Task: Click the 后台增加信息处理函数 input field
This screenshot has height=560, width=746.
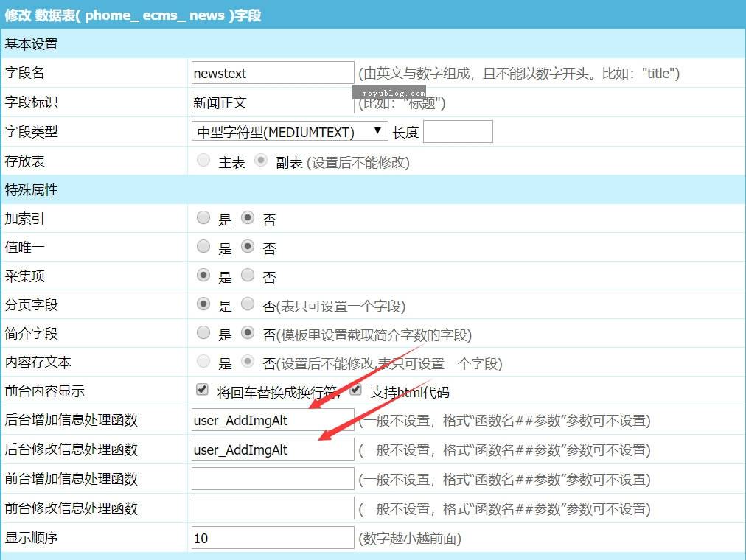Action: [x=272, y=420]
